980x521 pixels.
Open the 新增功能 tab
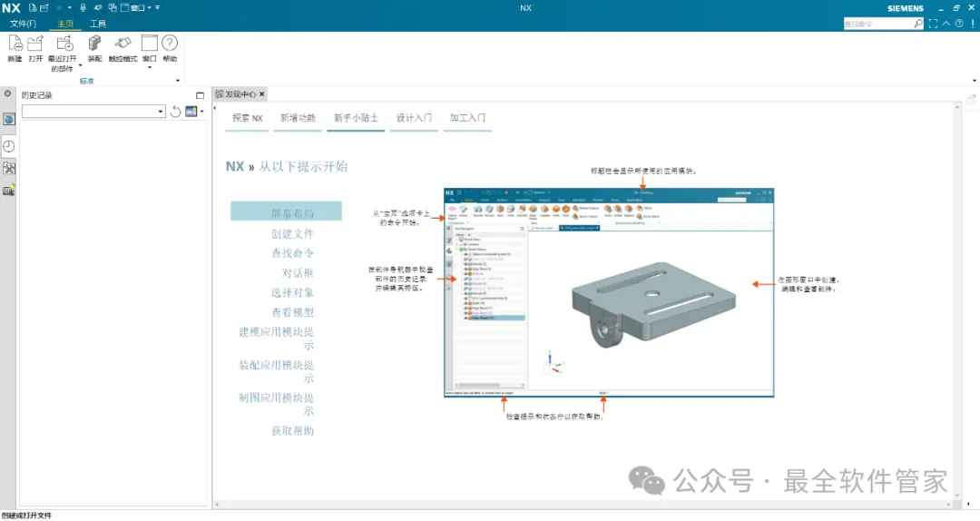(299, 118)
